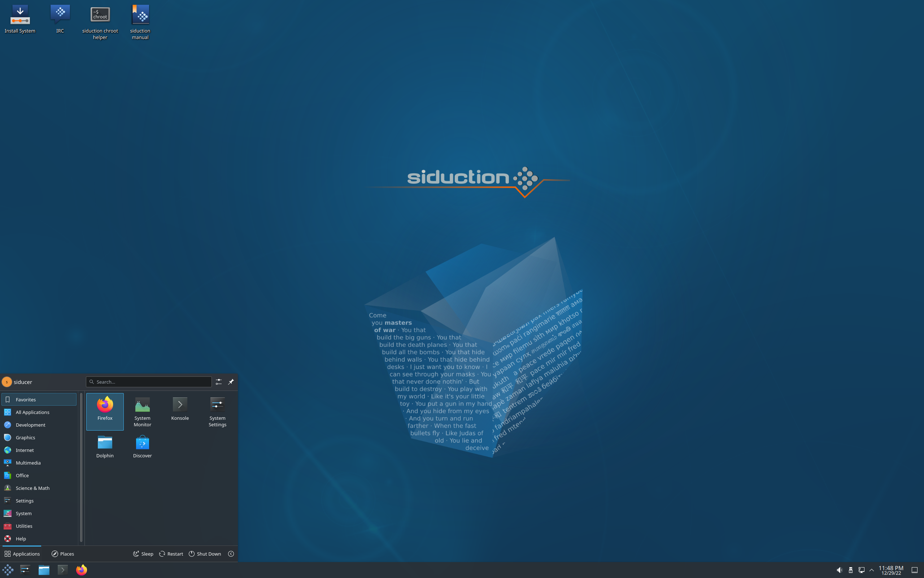Click the siducer user avatar
This screenshot has width=924, height=578.
point(6,382)
